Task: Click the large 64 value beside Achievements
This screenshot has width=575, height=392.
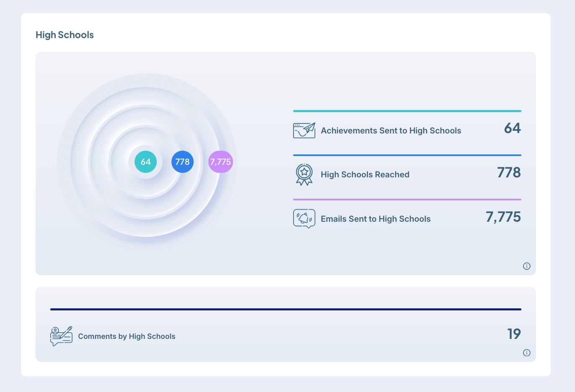Action: 512,128
